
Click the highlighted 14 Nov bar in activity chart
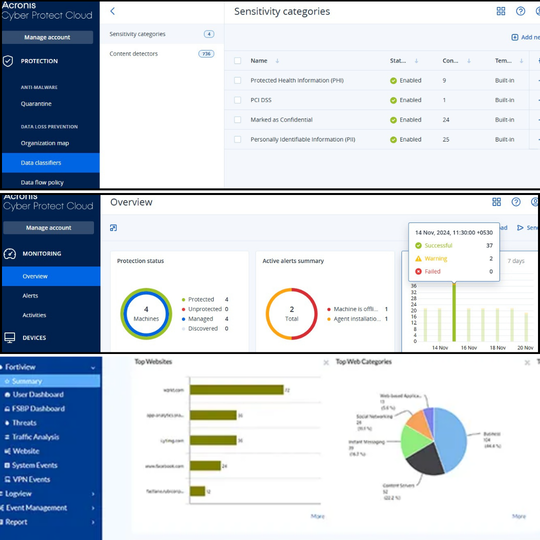point(454,312)
